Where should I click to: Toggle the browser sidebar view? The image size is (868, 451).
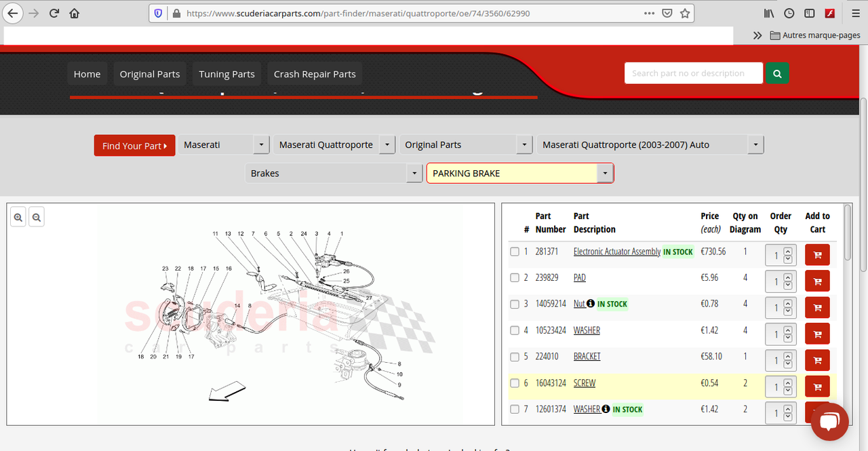click(809, 13)
